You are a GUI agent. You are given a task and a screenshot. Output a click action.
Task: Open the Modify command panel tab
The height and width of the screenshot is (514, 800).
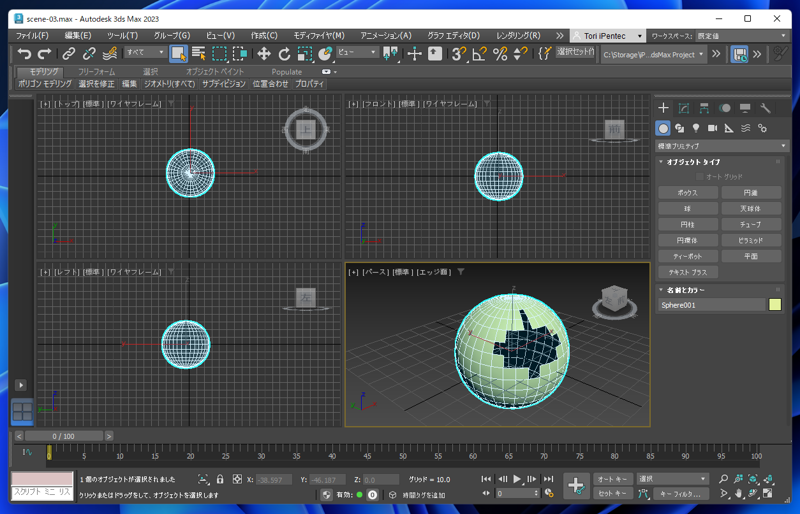684,108
